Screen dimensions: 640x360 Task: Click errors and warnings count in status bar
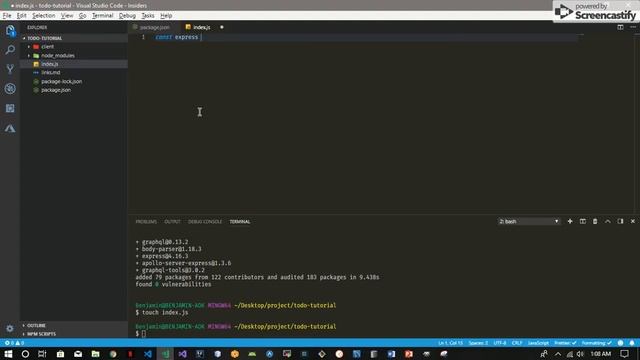click(x=14, y=343)
